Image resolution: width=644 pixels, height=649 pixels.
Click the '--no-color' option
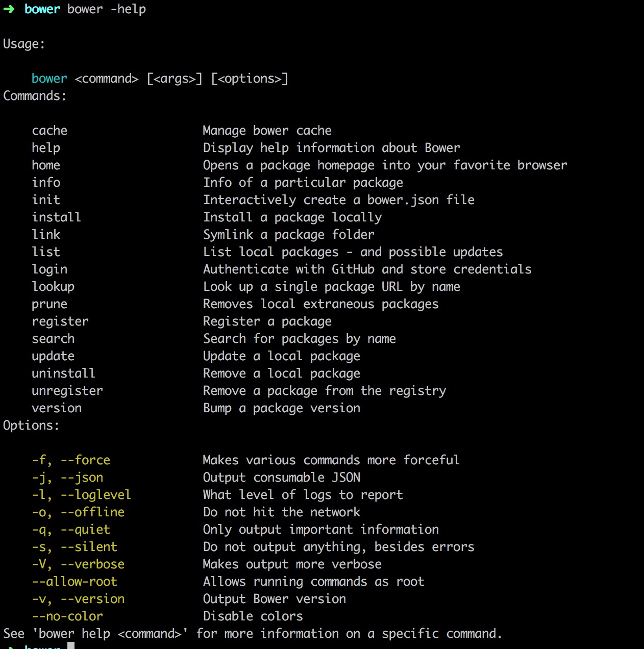[x=67, y=616]
